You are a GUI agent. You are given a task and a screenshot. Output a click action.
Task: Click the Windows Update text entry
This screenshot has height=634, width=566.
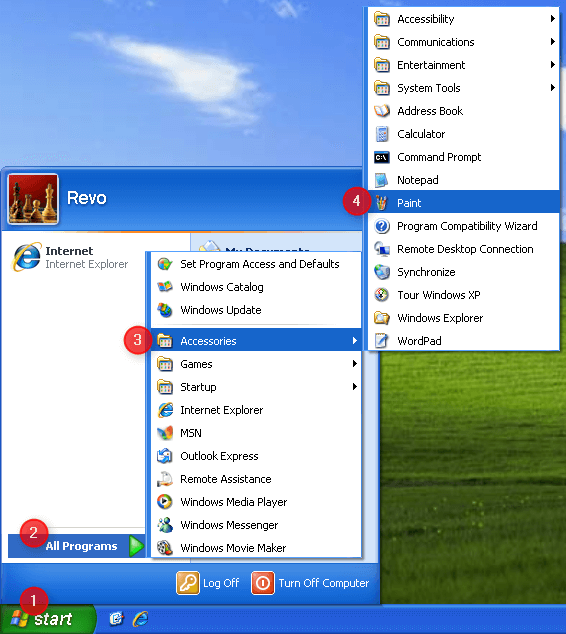tap(221, 310)
